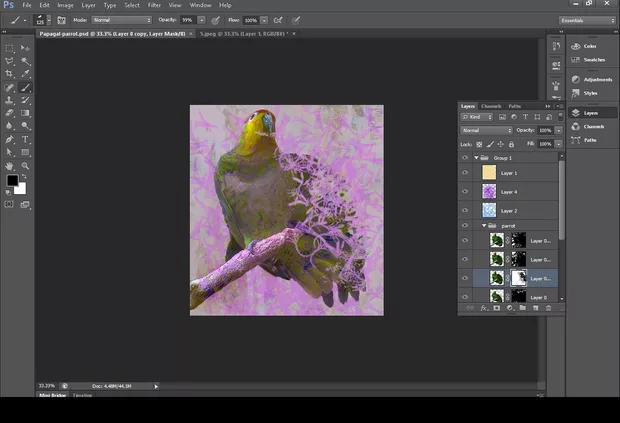
Task: Switch to the Channels tab in Layers panel
Action: [x=491, y=106]
